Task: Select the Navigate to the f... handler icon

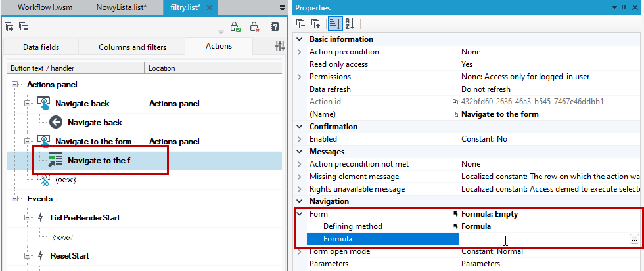Action: click(x=56, y=160)
